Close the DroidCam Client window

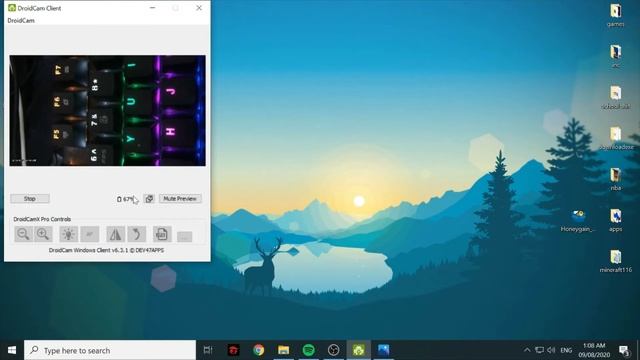coord(199,8)
